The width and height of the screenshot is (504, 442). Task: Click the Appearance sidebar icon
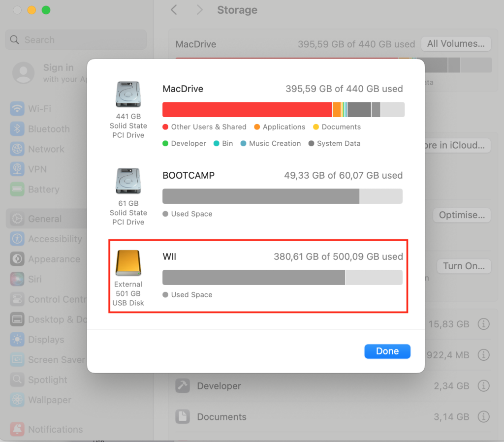pyautogui.click(x=17, y=259)
